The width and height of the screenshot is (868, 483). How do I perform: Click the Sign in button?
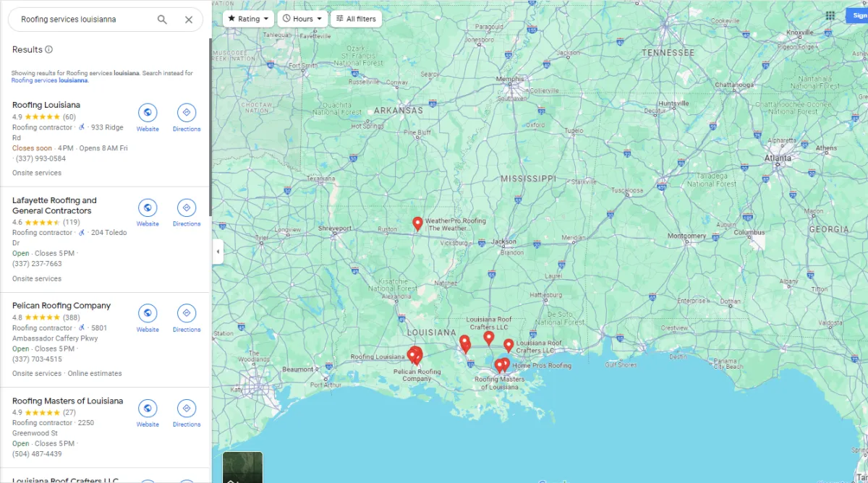(x=857, y=16)
